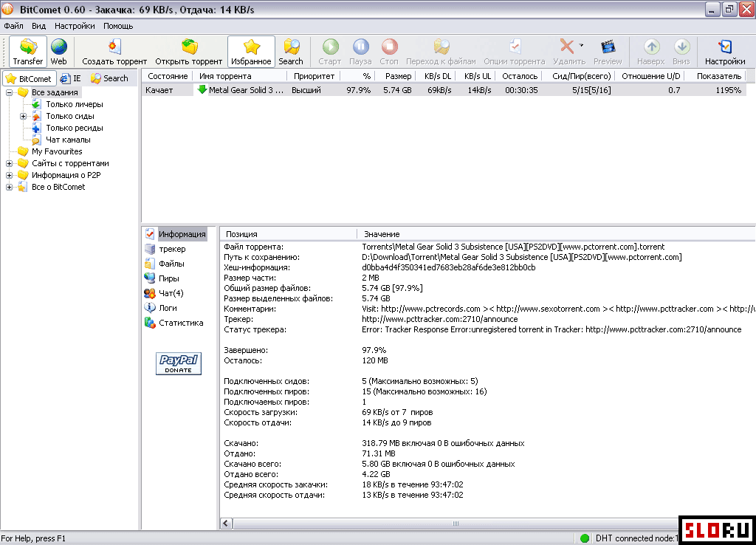
Task: Click the Удалить red X icon
Action: coord(567,47)
